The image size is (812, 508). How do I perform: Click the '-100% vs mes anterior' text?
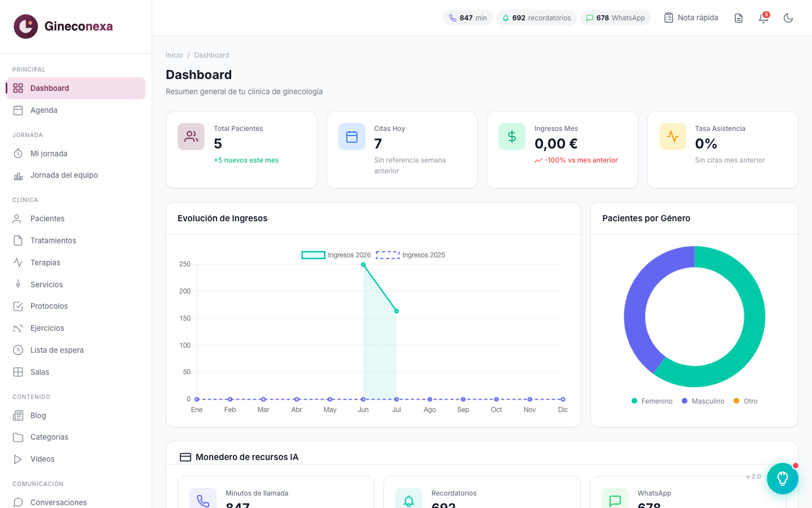tap(581, 160)
